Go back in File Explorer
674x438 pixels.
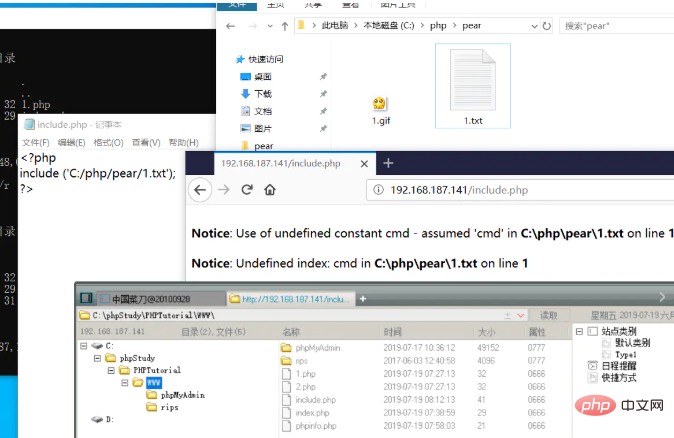point(230,26)
